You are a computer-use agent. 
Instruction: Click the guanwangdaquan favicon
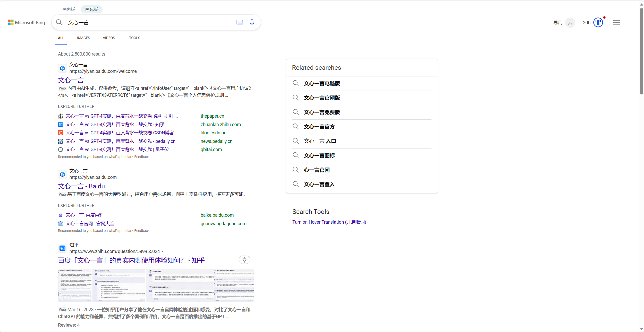(60, 224)
